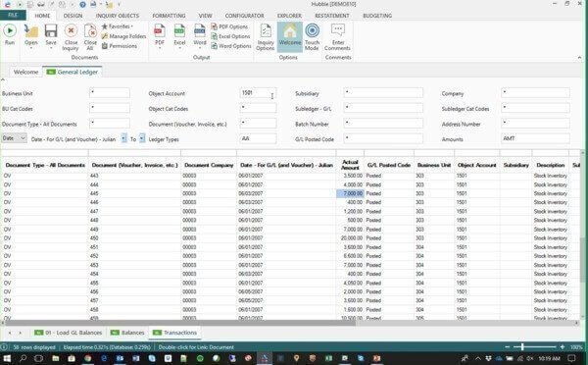Image resolution: width=588 pixels, height=365 pixels.
Task: Switch to the RESTATEMENT ribbon tab
Action: tap(332, 16)
